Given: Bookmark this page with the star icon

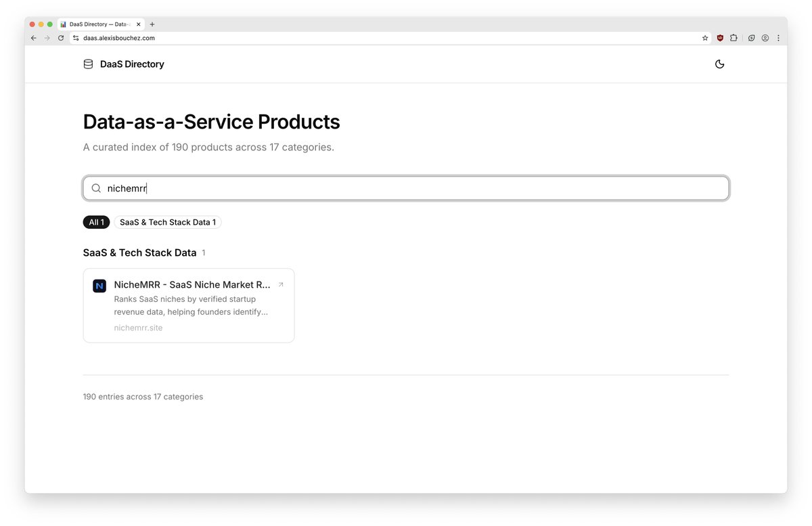Looking at the screenshot, I should tap(704, 38).
